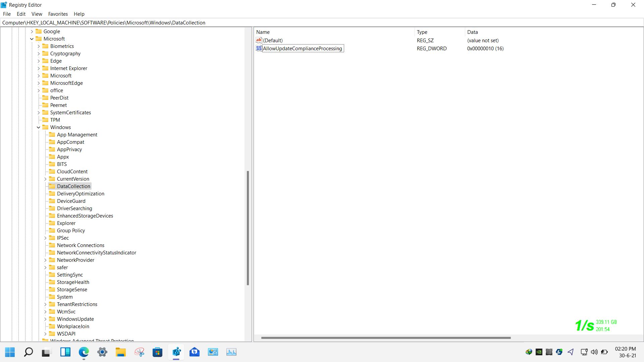Screen dimensions: 644x362
Task: Click the (Default) string value icon
Action: tap(259, 41)
